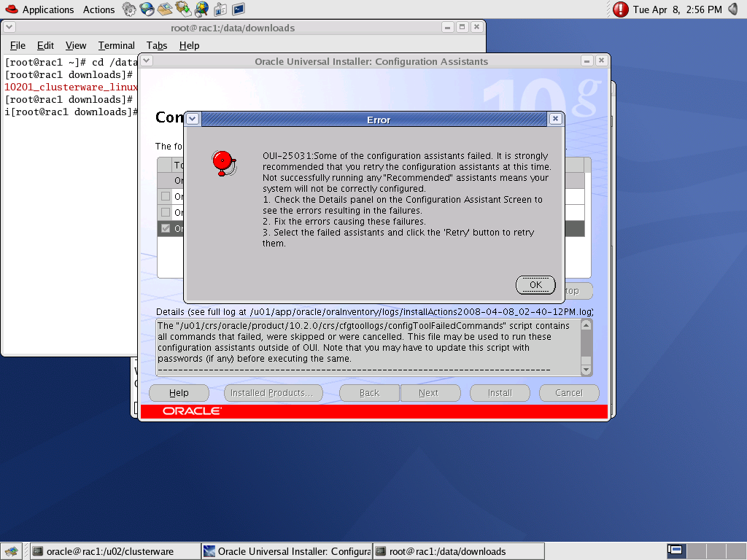Viewport: 747px width, 560px height.
Task: Open the Error dialog window menu arrow
Action: (193, 119)
